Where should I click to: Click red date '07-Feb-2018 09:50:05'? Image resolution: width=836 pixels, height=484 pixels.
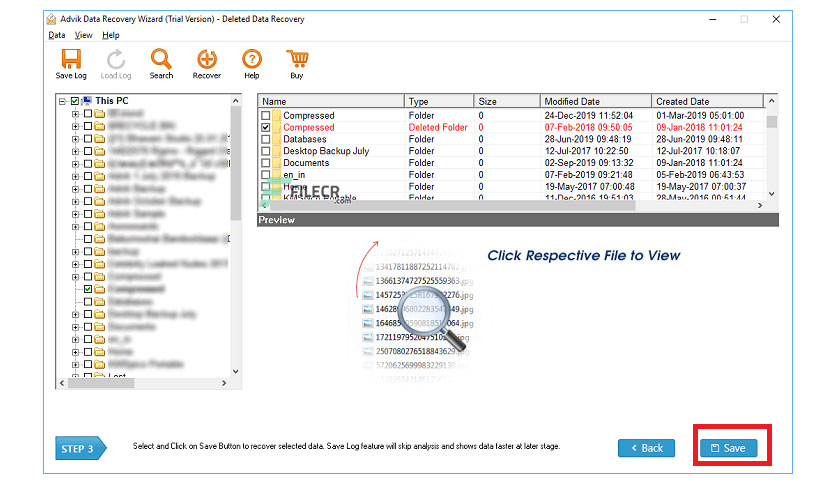tap(589, 127)
